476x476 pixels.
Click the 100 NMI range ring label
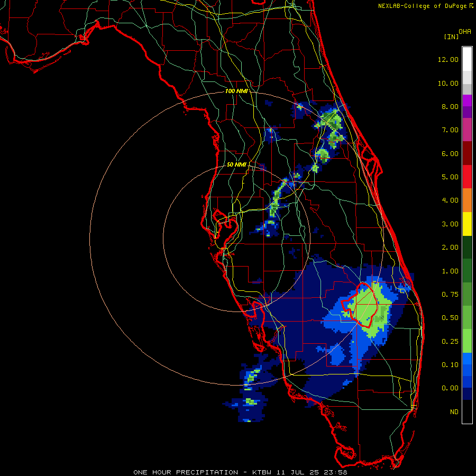point(236,91)
